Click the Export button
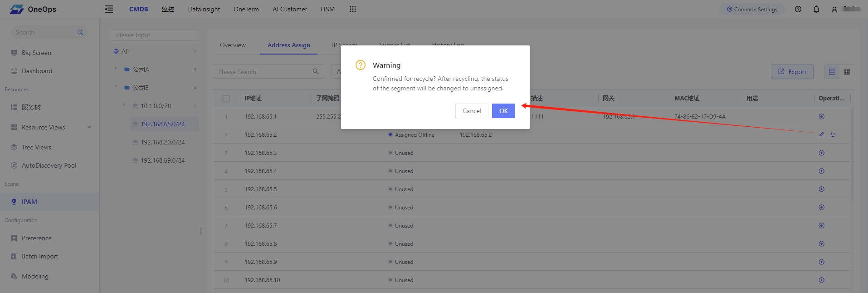The height and width of the screenshot is (293, 868). pyautogui.click(x=792, y=72)
